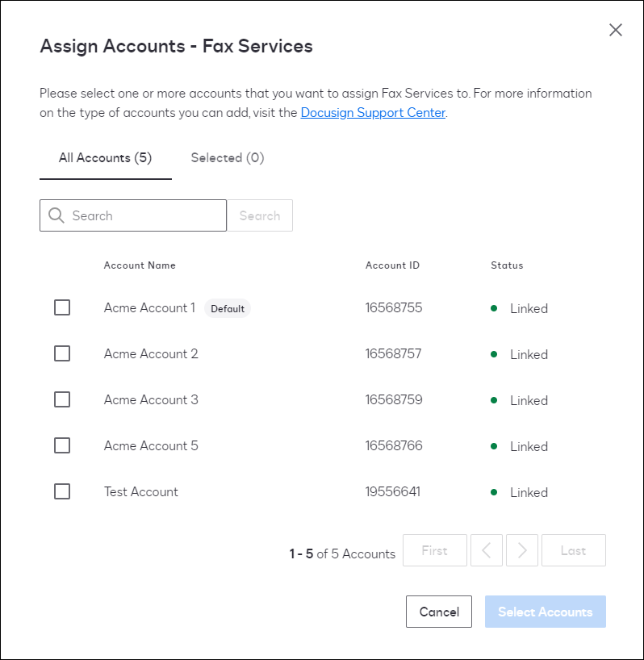
Task: Click the First pagination button
Action: coord(434,550)
